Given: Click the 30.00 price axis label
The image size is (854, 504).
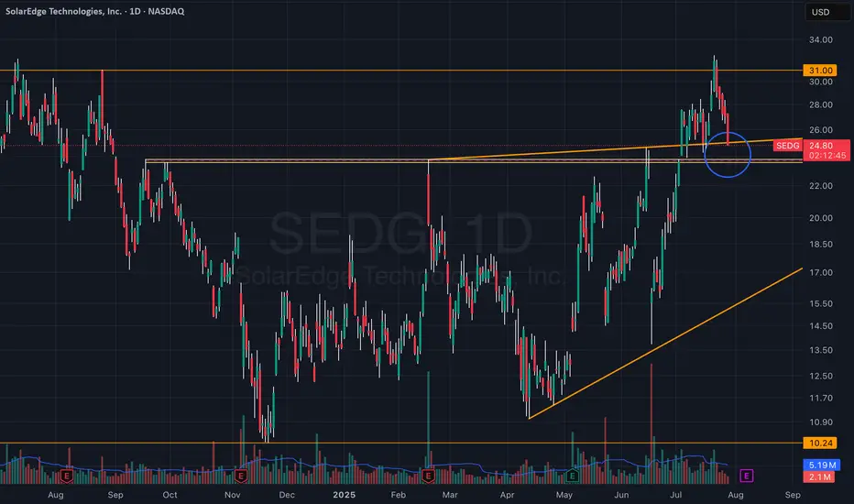Looking at the screenshot, I should pos(821,82).
